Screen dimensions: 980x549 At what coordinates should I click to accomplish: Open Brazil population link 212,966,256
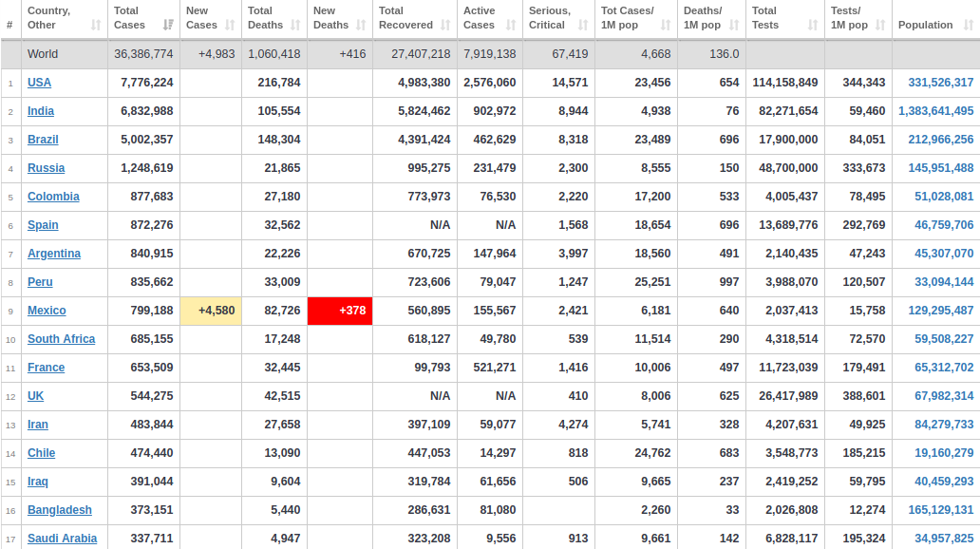click(x=941, y=140)
